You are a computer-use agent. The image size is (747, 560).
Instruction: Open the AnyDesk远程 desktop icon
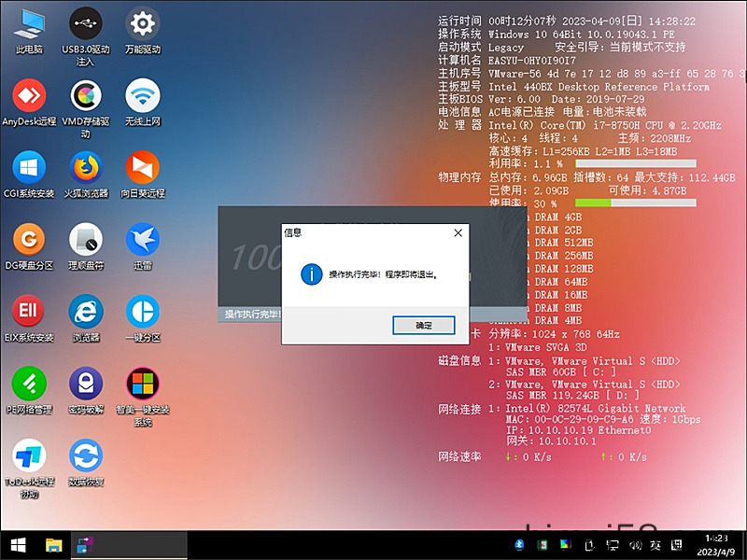pyautogui.click(x=29, y=103)
